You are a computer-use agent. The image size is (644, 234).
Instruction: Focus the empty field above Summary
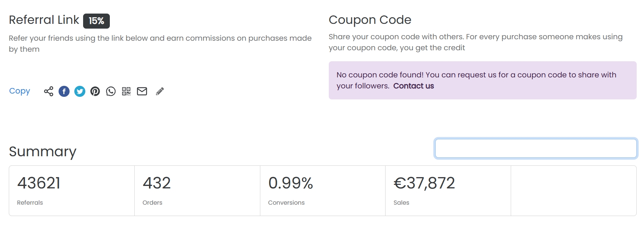(x=536, y=149)
